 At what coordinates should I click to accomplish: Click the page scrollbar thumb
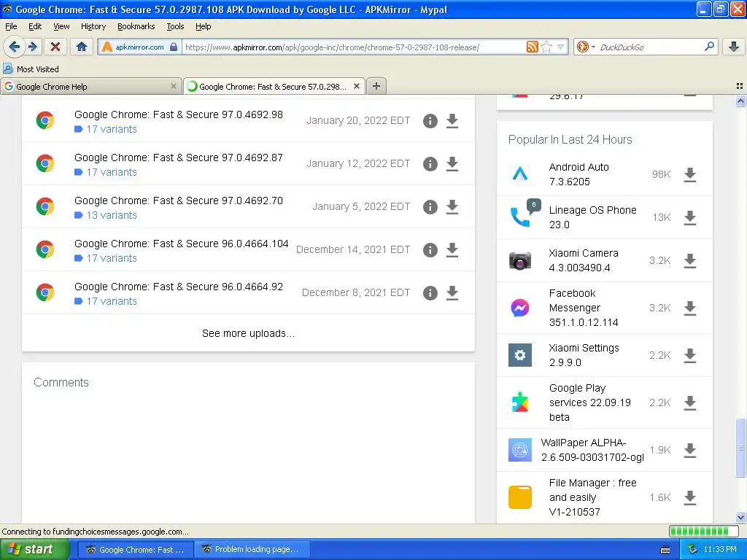coord(740,448)
